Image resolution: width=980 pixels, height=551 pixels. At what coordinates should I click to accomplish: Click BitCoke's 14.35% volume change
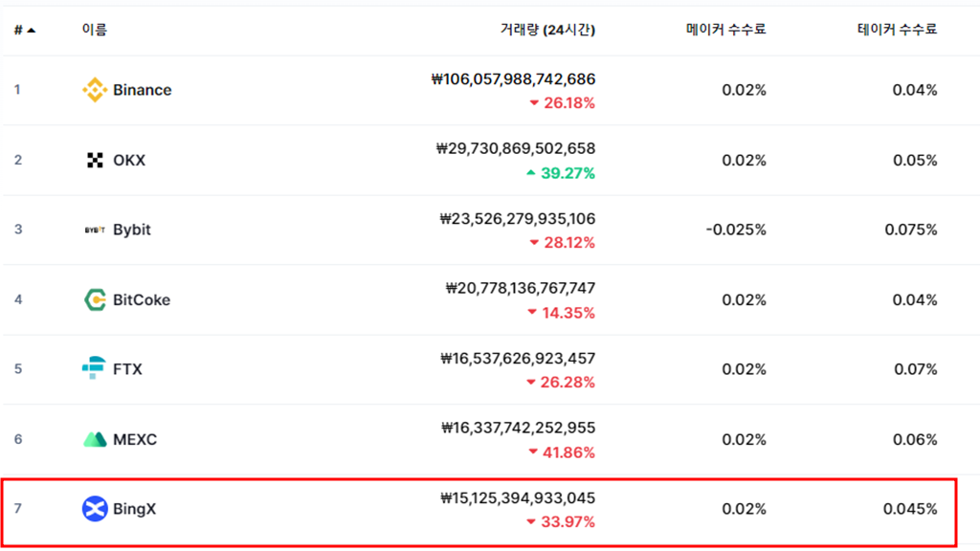(x=561, y=313)
